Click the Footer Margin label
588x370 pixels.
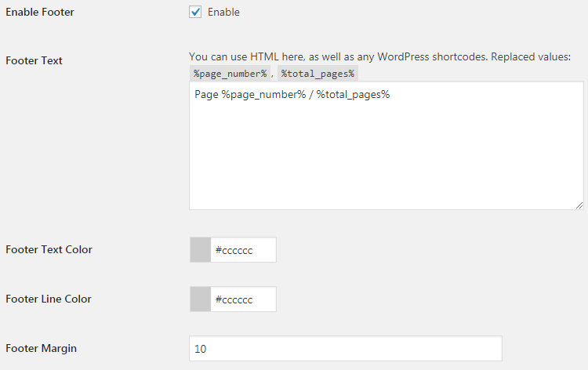[41, 349]
